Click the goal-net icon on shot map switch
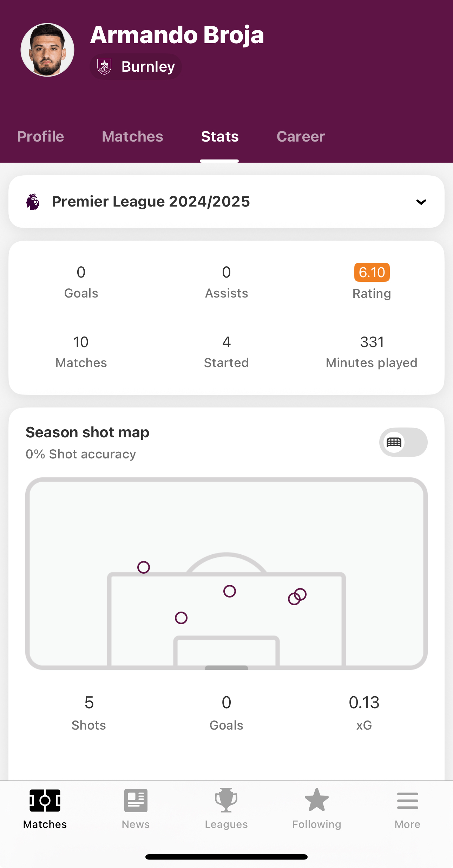This screenshot has width=453, height=868. tap(394, 442)
